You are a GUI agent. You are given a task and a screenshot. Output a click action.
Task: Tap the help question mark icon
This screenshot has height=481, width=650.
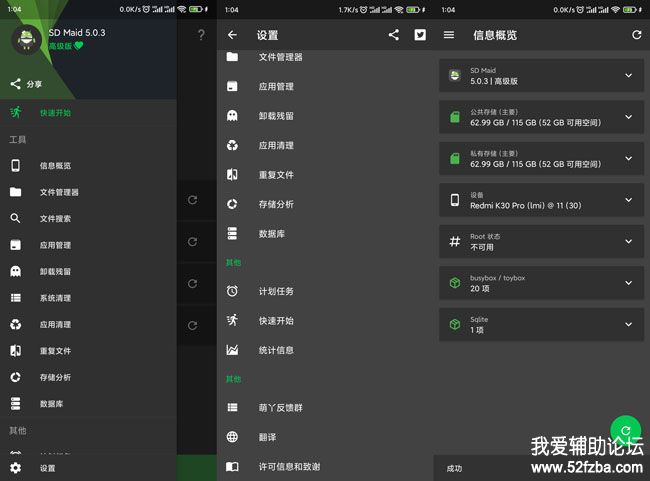(x=201, y=35)
